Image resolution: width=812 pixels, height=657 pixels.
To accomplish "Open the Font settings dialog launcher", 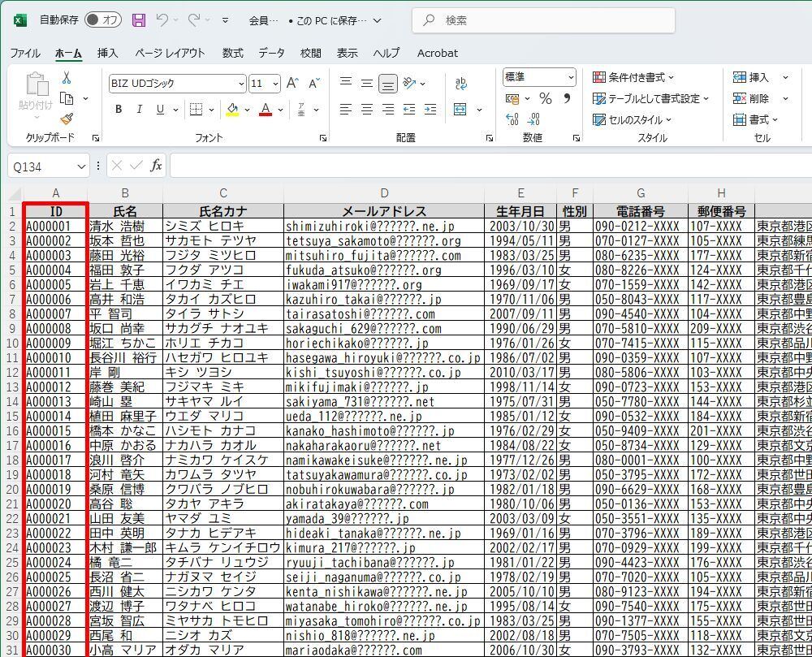I will point(323,138).
